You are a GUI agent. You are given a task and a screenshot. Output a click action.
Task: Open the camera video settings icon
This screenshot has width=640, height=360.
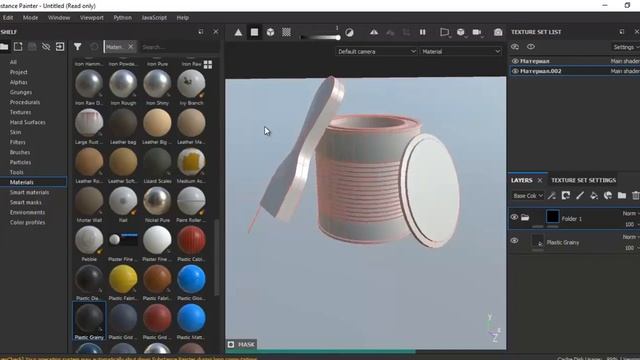point(477,32)
